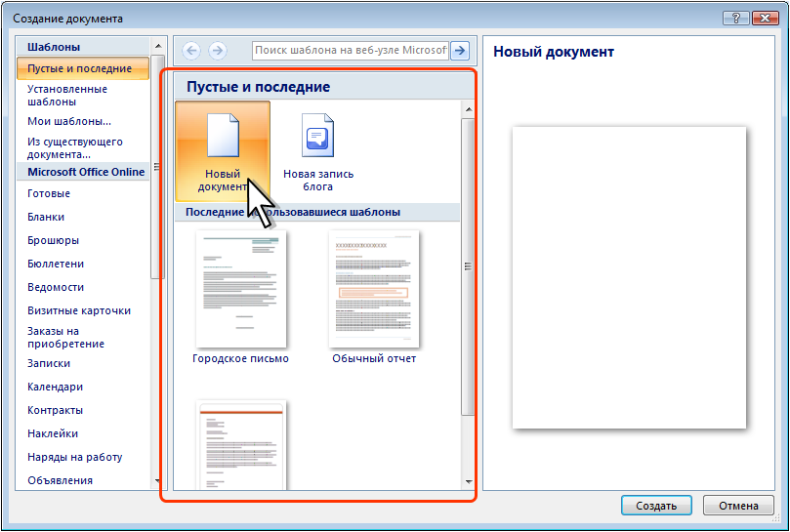This screenshot has width=790, height=532.
Task: Open the Бюллетени category
Action: click(56, 264)
